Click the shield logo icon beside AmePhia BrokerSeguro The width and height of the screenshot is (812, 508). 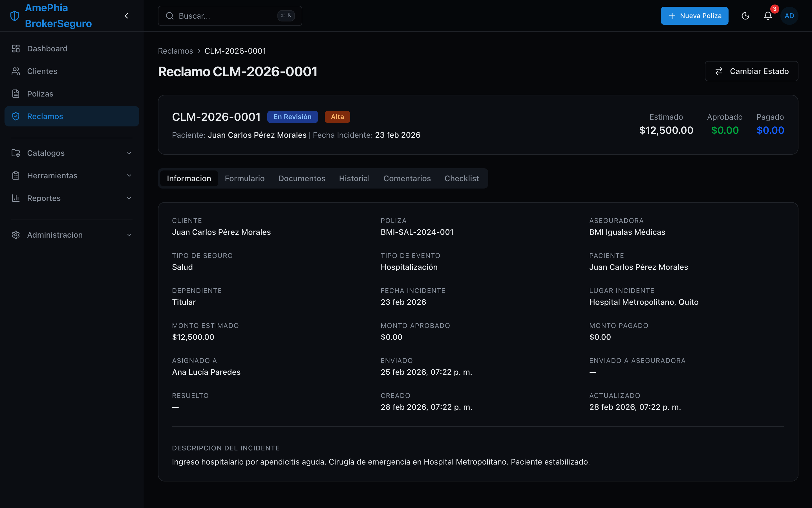(15, 16)
